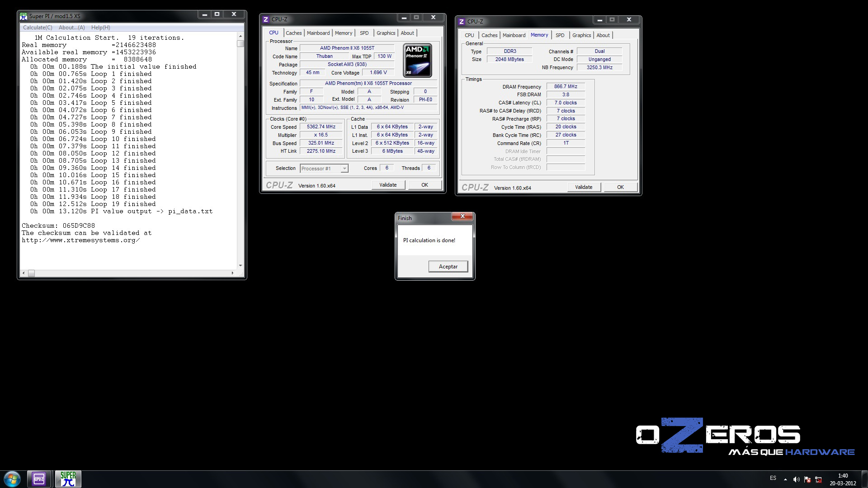
Task: Click Super PI title bar app icon
Action: 24,16
